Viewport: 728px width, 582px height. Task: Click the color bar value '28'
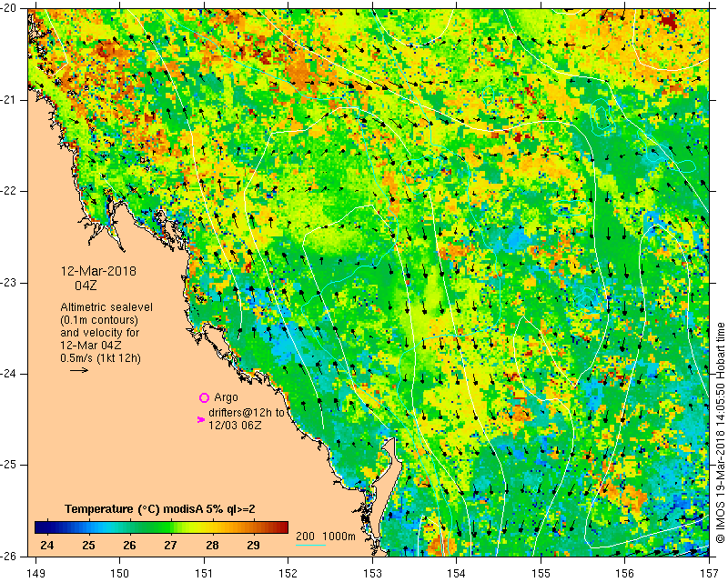(x=212, y=546)
